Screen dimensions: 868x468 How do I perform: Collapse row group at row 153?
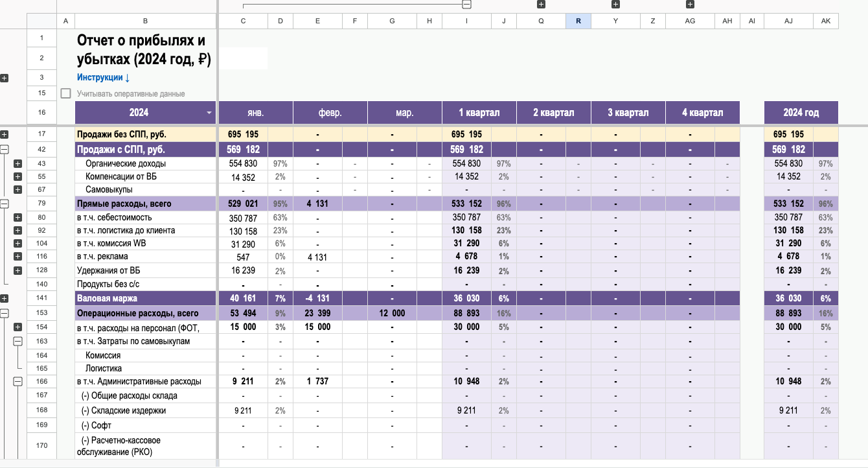coord(5,312)
